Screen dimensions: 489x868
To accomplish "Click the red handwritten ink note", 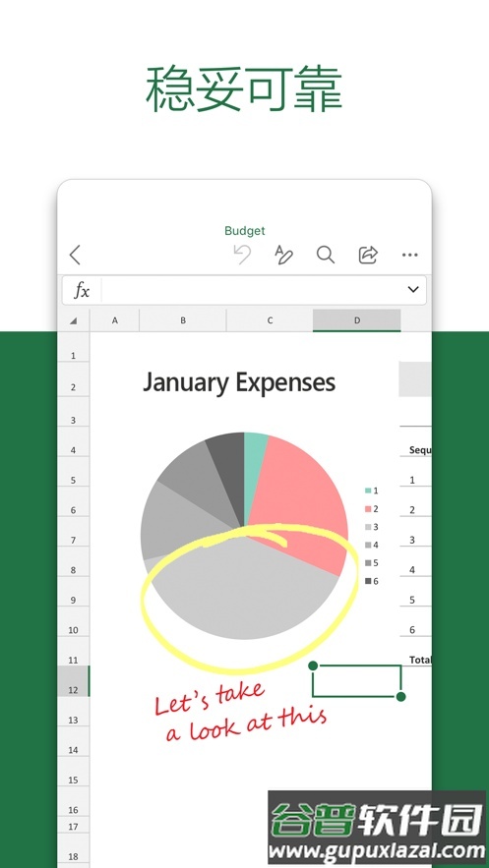I will click(240, 712).
